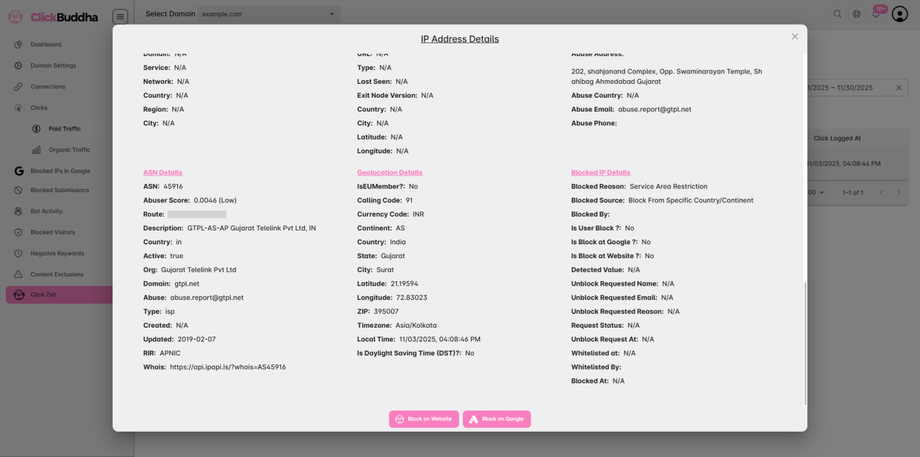Clear the date range with X icon

pyautogui.click(x=898, y=88)
